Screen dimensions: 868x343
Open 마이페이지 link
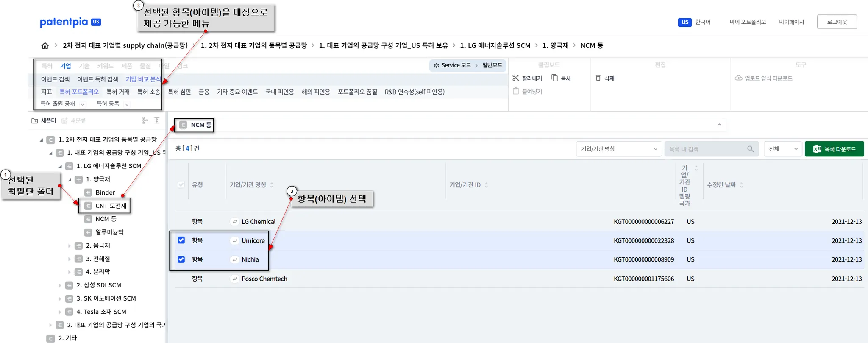point(791,22)
